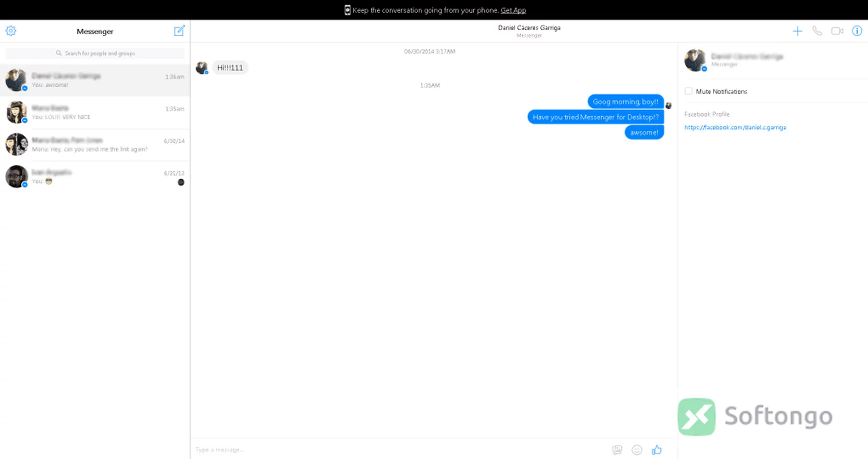Enable the Mute Notifications checkbox
868x459 pixels.
pyautogui.click(x=689, y=91)
